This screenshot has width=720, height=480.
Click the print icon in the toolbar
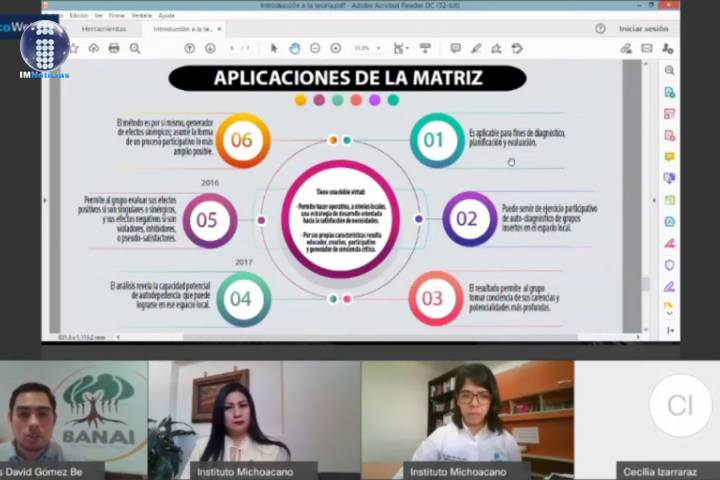[x=114, y=48]
